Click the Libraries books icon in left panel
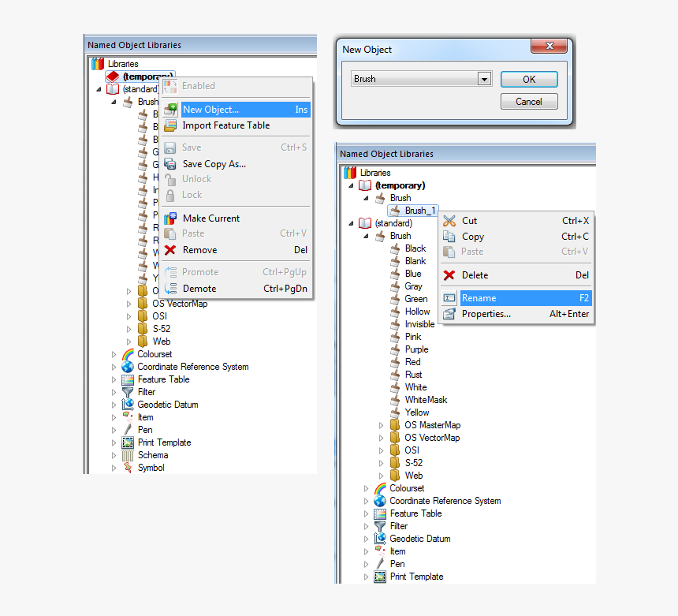 98,64
